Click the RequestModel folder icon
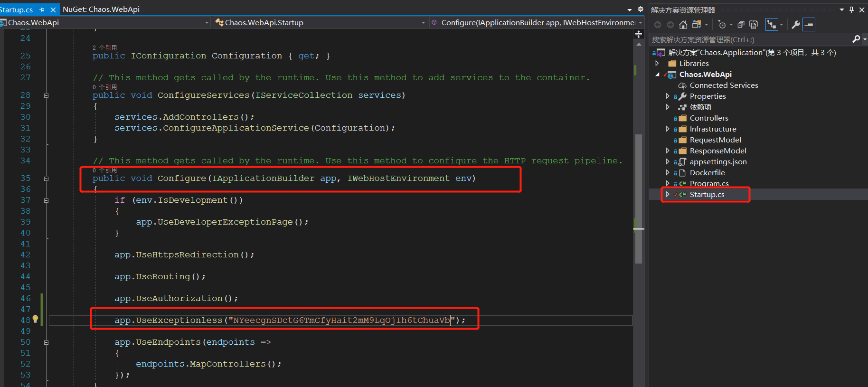This screenshot has width=868, height=387. tap(683, 140)
